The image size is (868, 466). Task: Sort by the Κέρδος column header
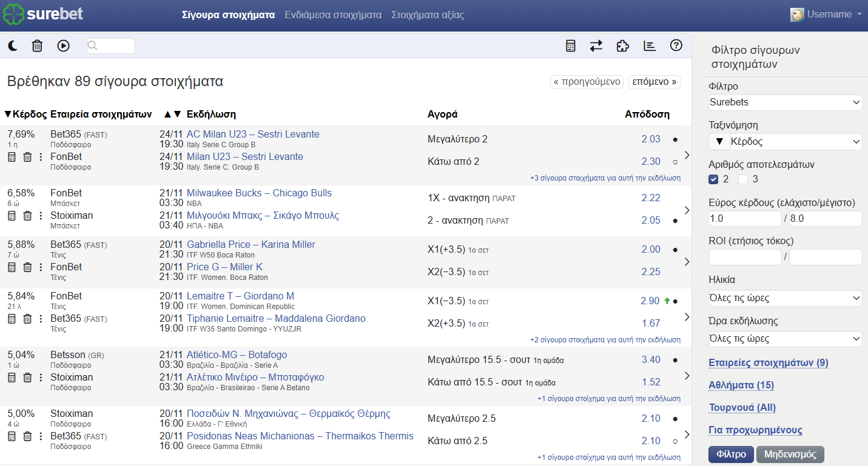25,114
